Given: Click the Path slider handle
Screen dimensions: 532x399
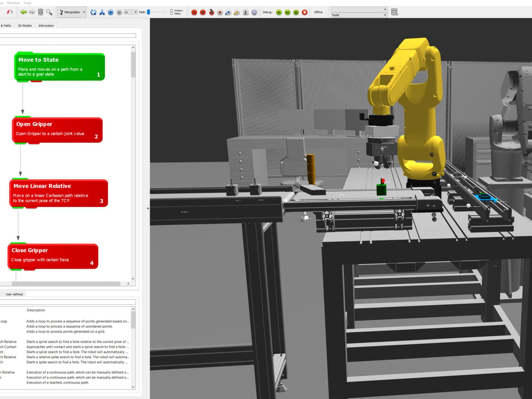Looking at the screenshot, I should [x=149, y=12].
